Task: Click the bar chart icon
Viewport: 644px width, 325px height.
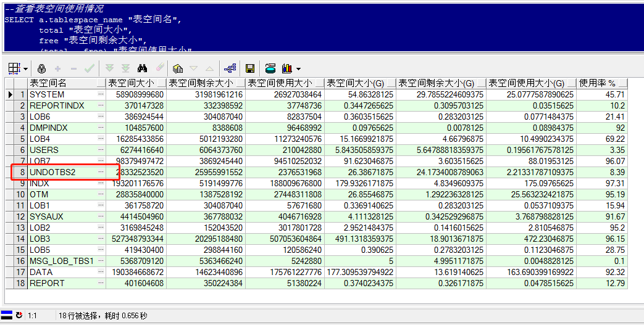Action: click(x=287, y=68)
